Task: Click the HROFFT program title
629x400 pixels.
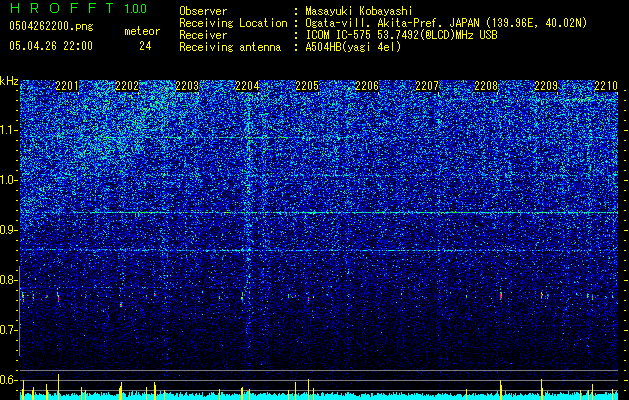Action: coord(63,8)
